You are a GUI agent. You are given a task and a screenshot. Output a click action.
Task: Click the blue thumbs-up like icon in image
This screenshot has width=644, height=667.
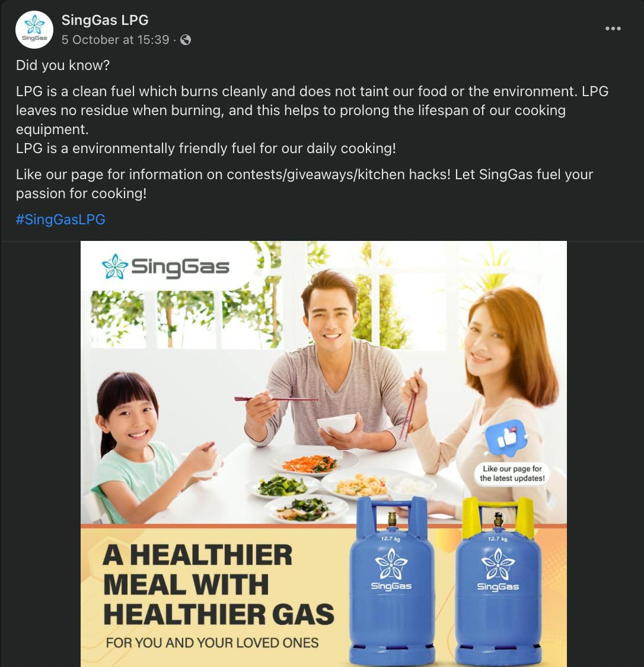(x=506, y=438)
